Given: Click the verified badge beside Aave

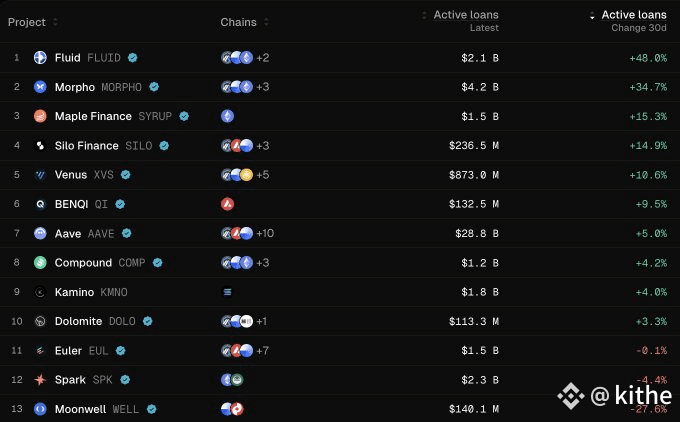Looking at the screenshot, I should pyautogui.click(x=127, y=233).
